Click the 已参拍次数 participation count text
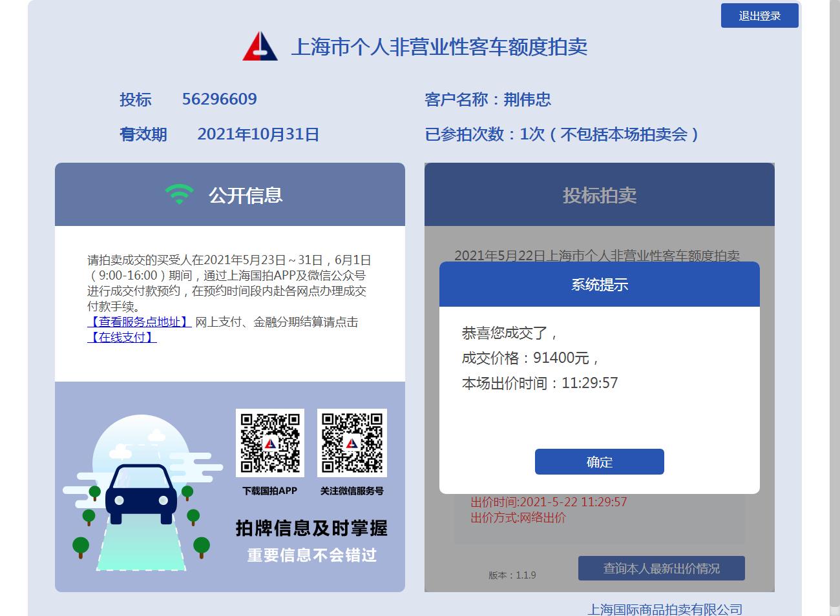840x616 pixels. point(562,134)
